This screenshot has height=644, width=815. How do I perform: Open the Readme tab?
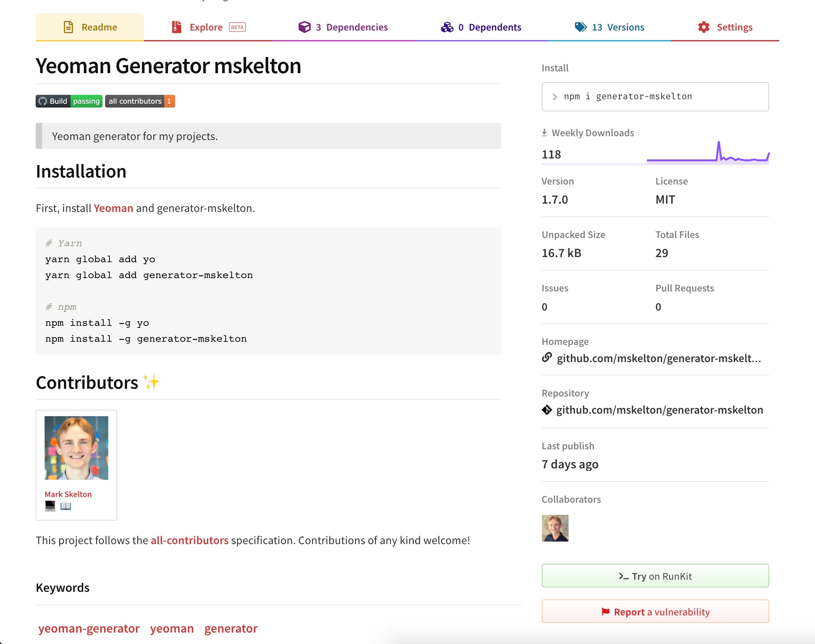pyautogui.click(x=90, y=27)
